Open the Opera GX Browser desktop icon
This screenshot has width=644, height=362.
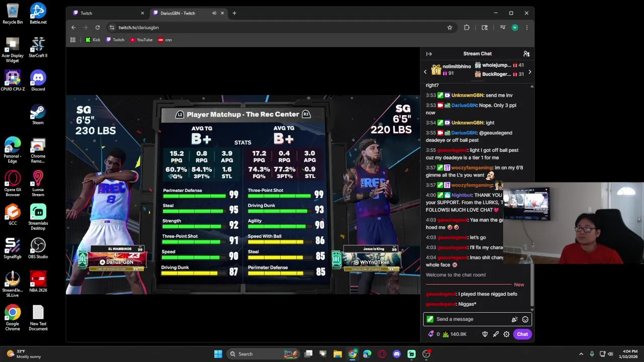[x=13, y=184]
